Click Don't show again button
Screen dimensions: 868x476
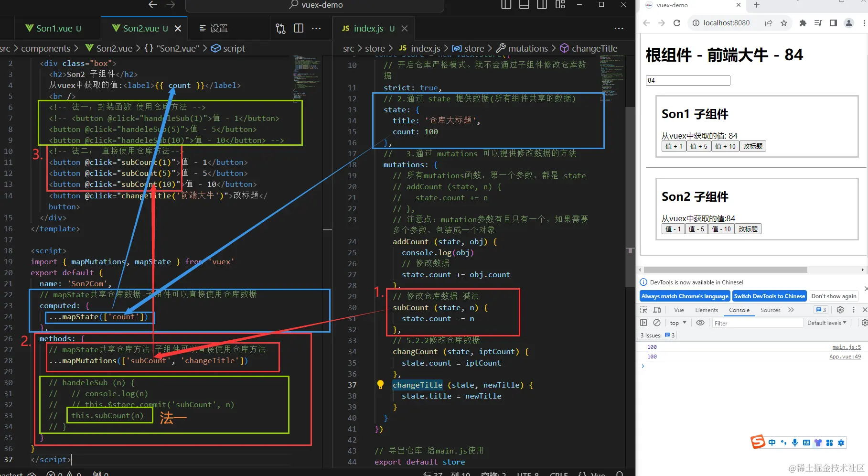tap(834, 296)
